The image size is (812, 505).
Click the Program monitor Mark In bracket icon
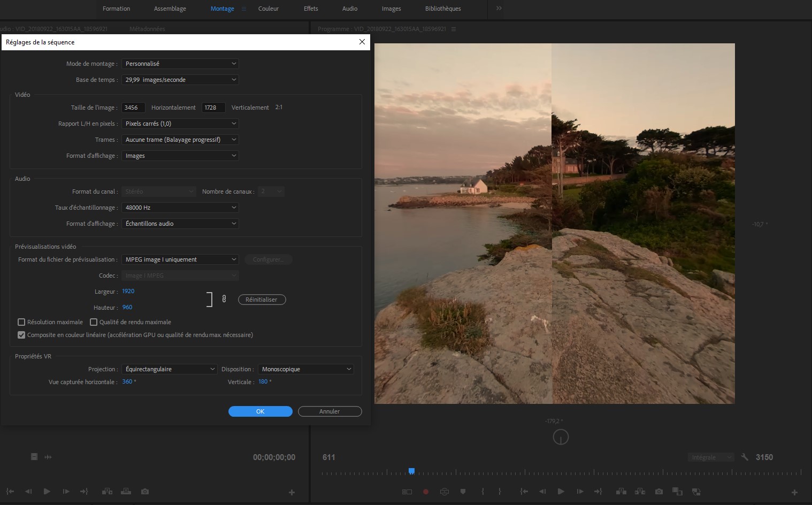click(482, 492)
